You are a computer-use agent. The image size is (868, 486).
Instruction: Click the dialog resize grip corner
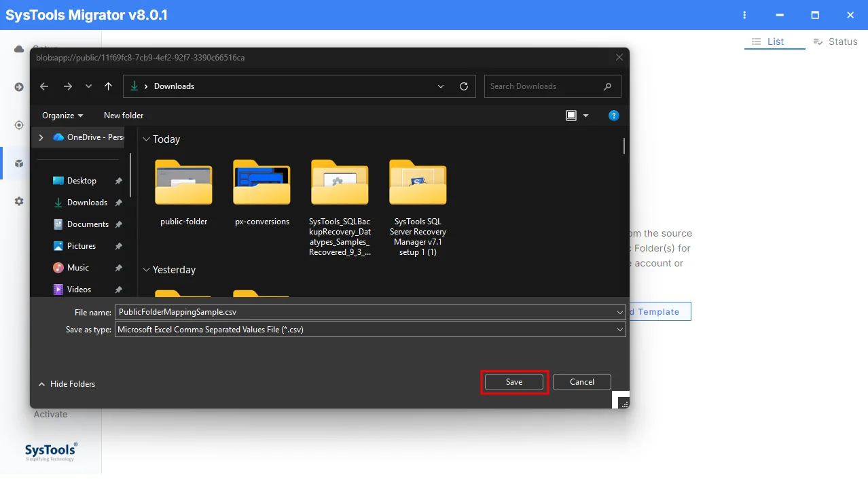click(x=624, y=403)
